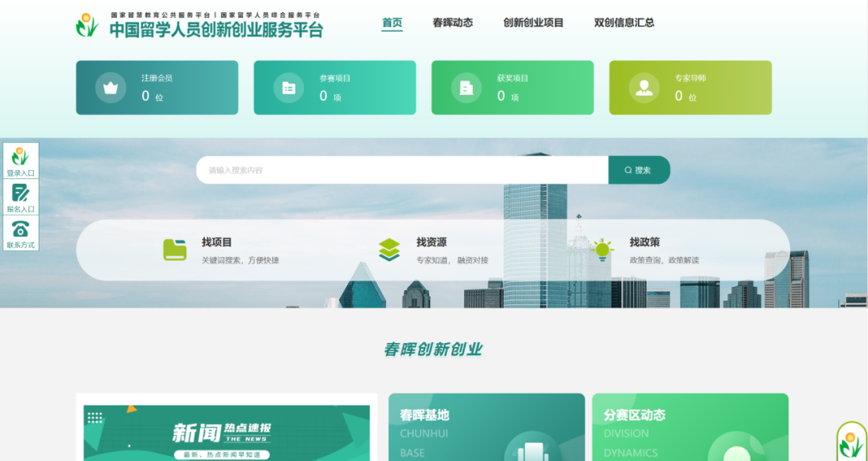Click the platform logo flower icon
The height and width of the screenshot is (461, 868).
click(x=87, y=25)
